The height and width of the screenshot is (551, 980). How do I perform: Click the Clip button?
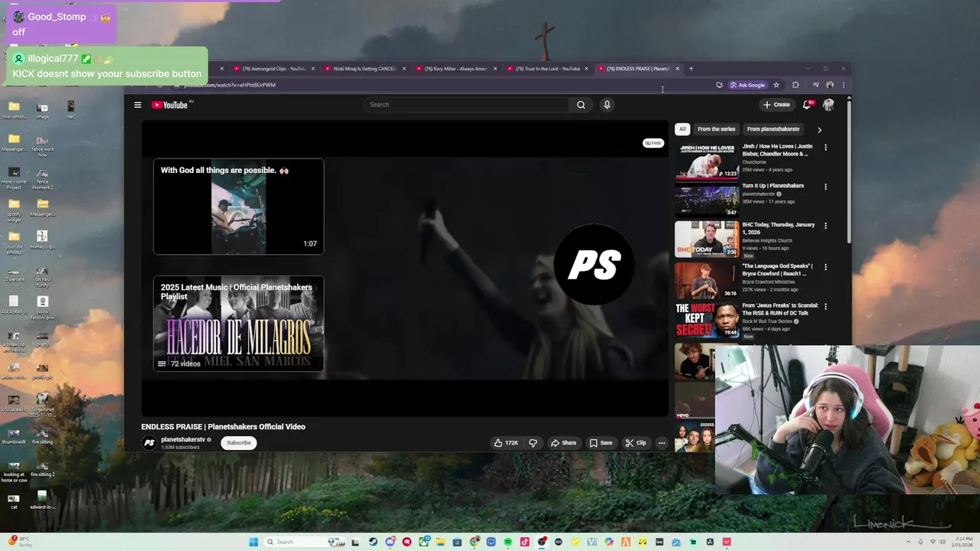coord(635,442)
